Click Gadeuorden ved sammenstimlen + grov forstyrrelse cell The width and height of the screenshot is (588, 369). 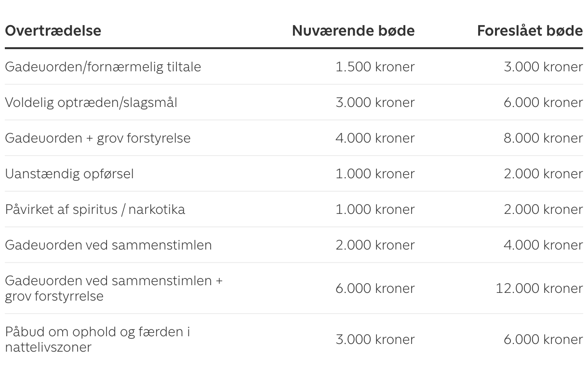pyautogui.click(x=114, y=288)
